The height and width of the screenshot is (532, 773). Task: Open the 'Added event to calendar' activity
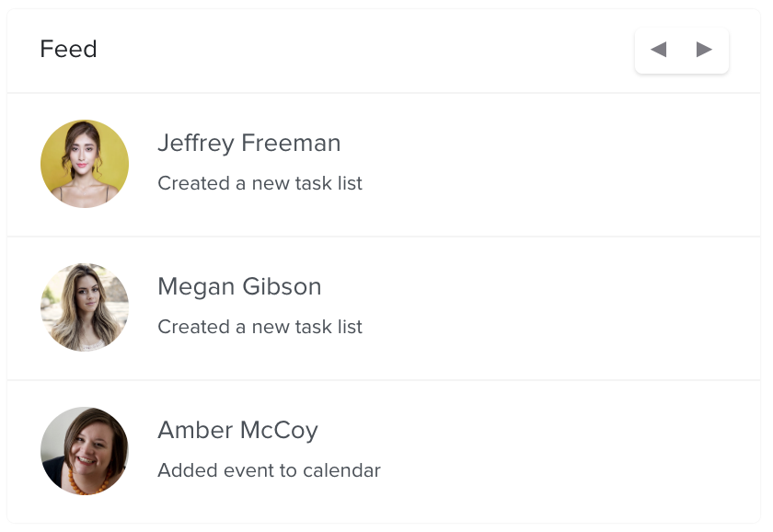(269, 470)
